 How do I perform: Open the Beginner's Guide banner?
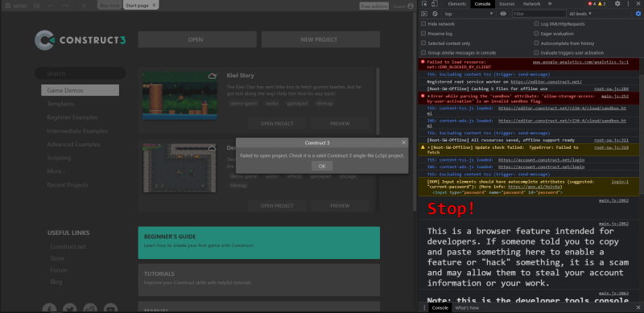(x=258, y=242)
